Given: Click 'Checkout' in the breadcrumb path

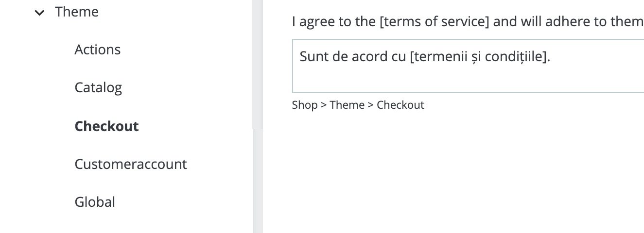Looking at the screenshot, I should tap(400, 105).
